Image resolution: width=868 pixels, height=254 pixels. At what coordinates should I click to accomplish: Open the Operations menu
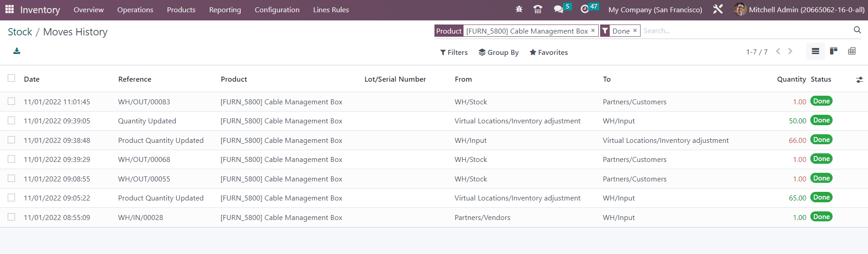click(135, 10)
